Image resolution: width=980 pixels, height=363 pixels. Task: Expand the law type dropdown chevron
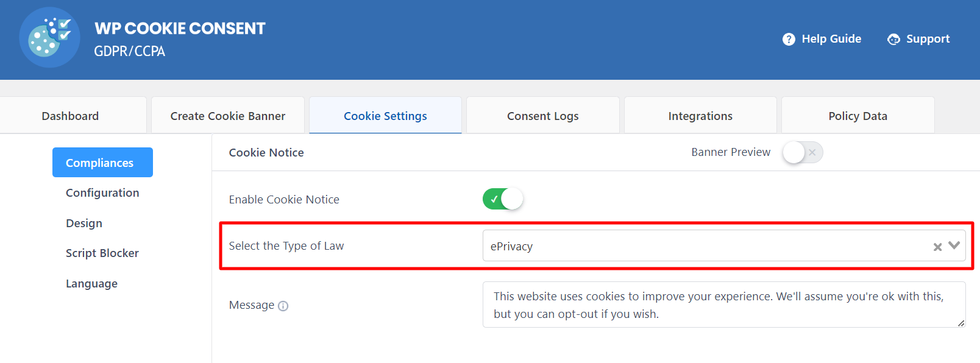pos(954,245)
